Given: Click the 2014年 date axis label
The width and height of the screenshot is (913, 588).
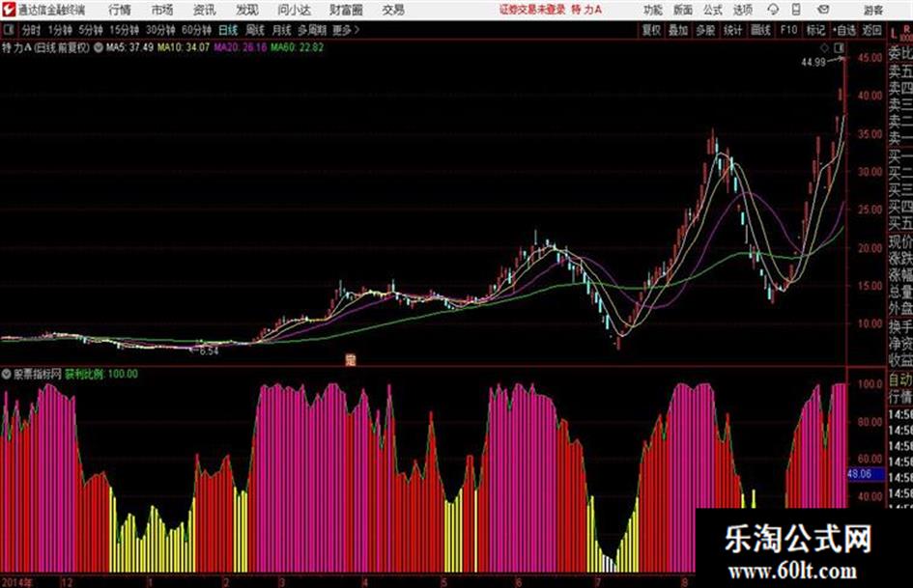Looking at the screenshot, I should pyautogui.click(x=16, y=582).
